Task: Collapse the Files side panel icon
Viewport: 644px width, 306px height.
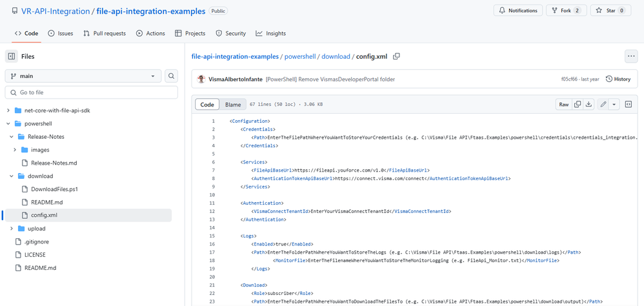Action: (12, 56)
